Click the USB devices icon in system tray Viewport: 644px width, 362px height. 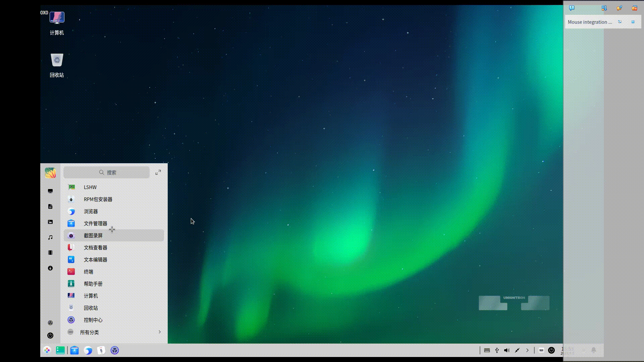click(x=497, y=350)
